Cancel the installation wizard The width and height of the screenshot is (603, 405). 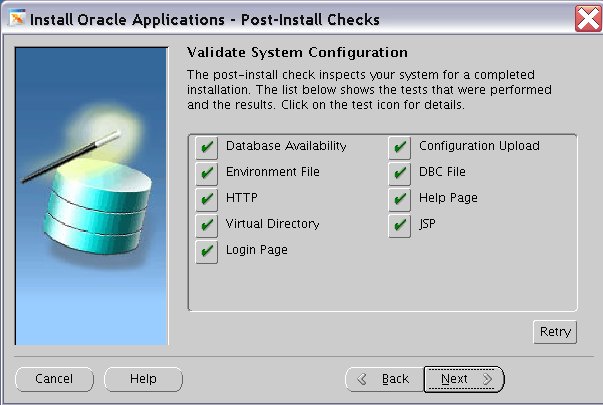point(54,379)
